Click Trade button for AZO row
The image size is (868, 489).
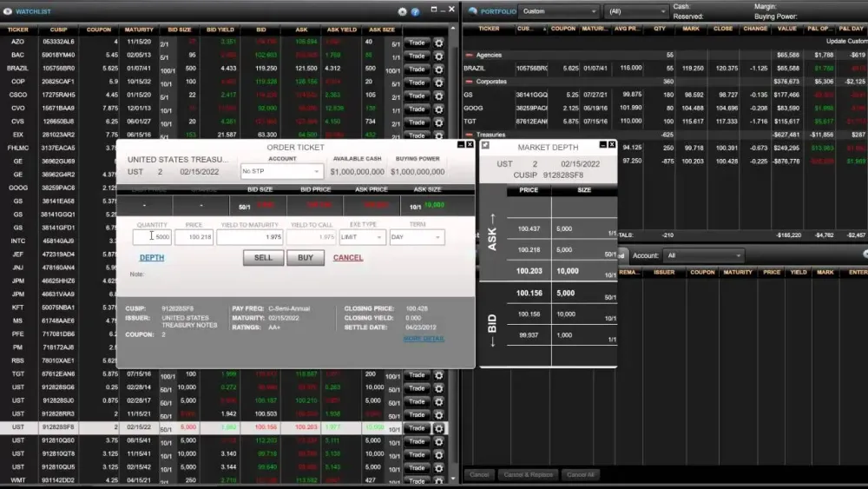pos(417,43)
